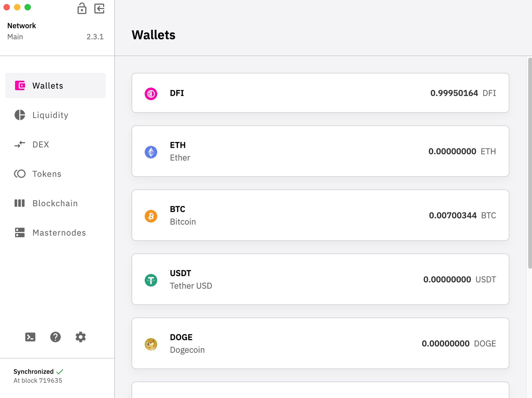Click the Synchronized status text

tap(34, 371)
